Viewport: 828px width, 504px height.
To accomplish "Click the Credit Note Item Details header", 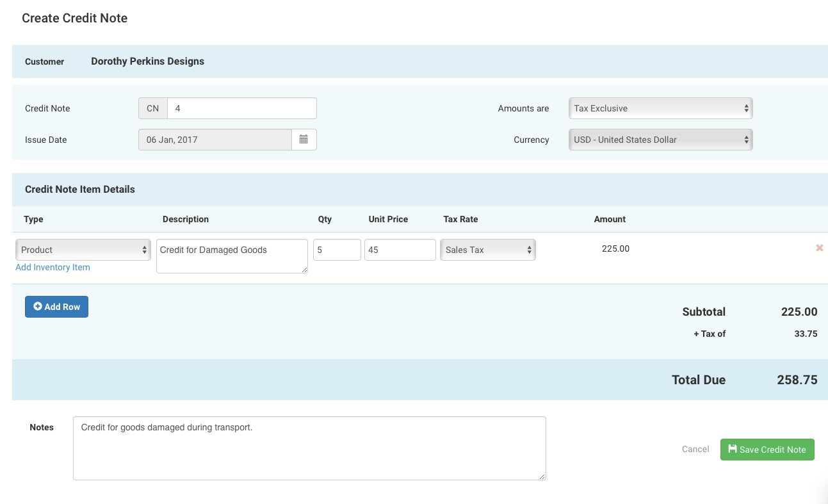I will pyautogui.click(x=79, y=189).
